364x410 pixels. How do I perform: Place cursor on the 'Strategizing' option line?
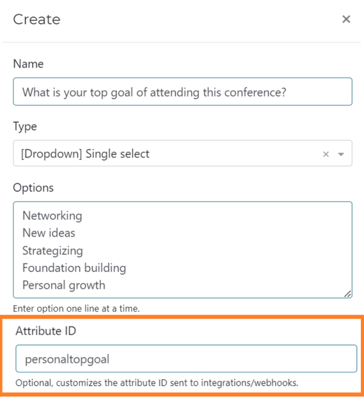point(53,251)
